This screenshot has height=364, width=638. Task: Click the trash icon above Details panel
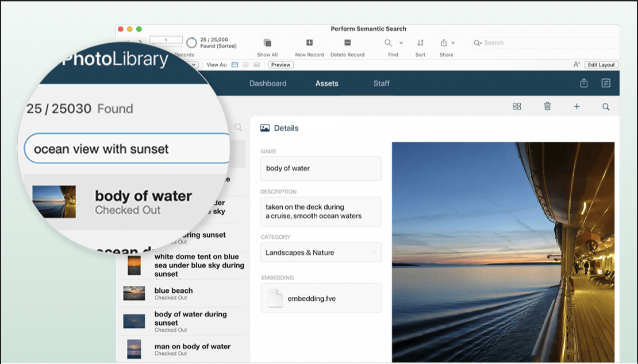pyautogui.click(x=547, y=106)
